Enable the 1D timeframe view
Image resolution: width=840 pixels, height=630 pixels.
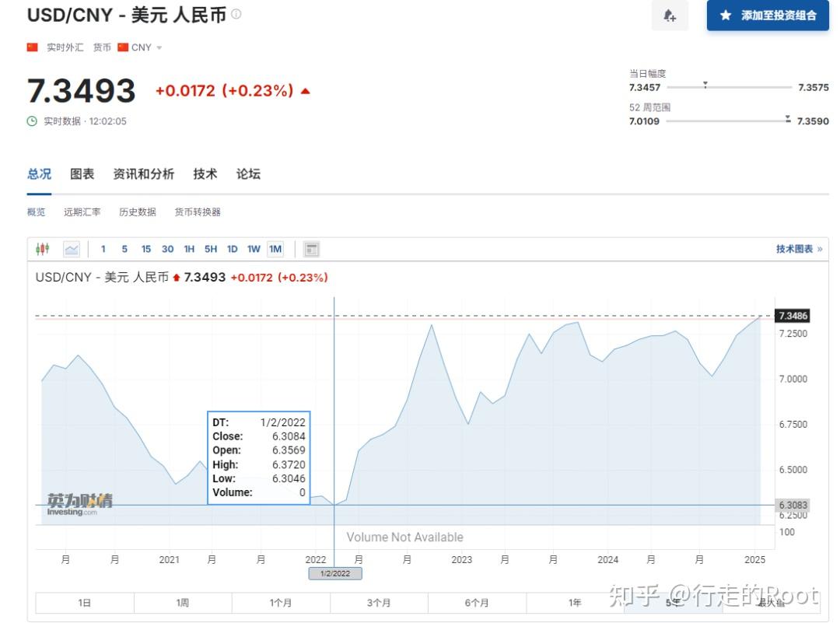coord(232,249)
